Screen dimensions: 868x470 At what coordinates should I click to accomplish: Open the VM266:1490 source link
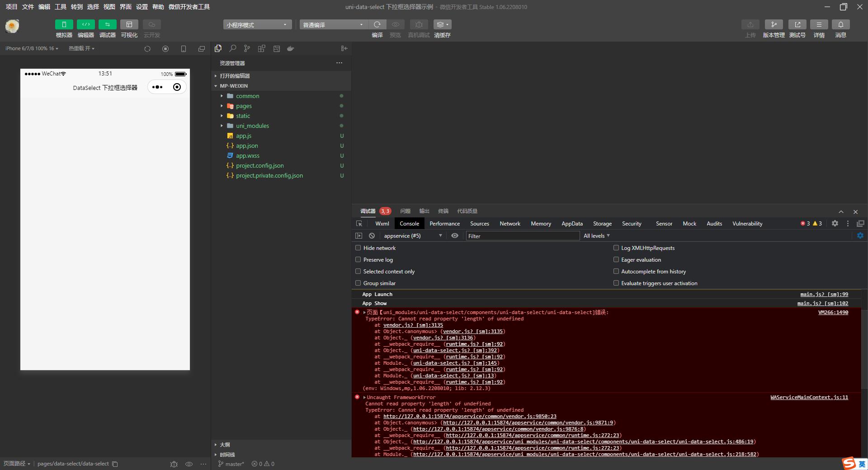pyautogui.click(x=833, y=312)
